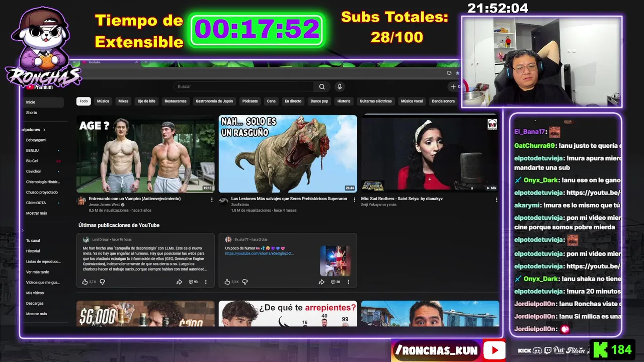Open options for Mix: Sad Brothers
Image resolution: width=644 pixels, height=362 pixels.
point(497,200)
